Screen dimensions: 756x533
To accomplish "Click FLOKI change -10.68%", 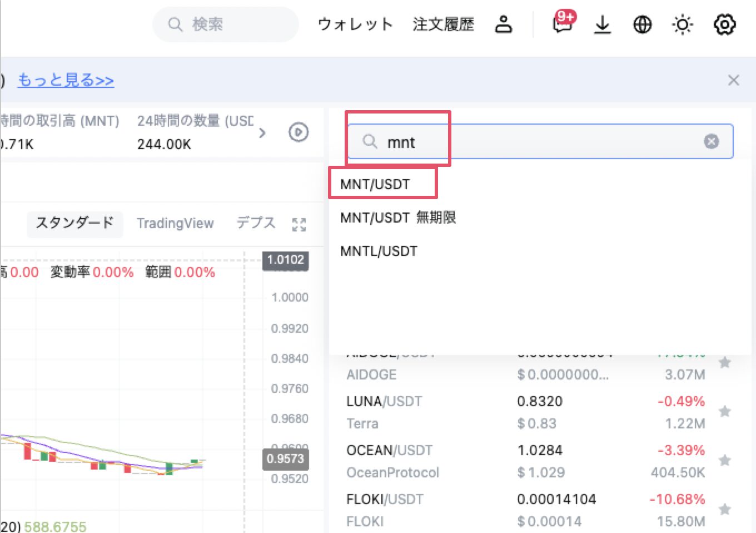I will (x=677, y=499).
